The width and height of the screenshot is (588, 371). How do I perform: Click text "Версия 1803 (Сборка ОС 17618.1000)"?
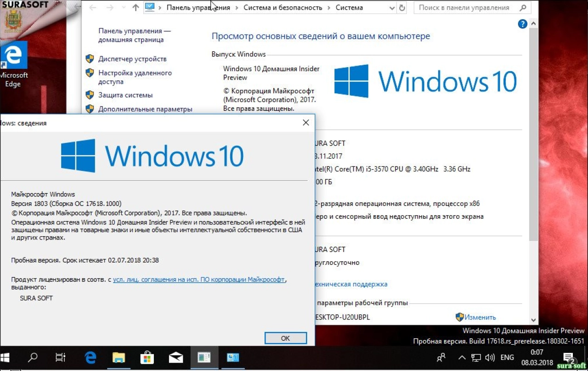67,203
